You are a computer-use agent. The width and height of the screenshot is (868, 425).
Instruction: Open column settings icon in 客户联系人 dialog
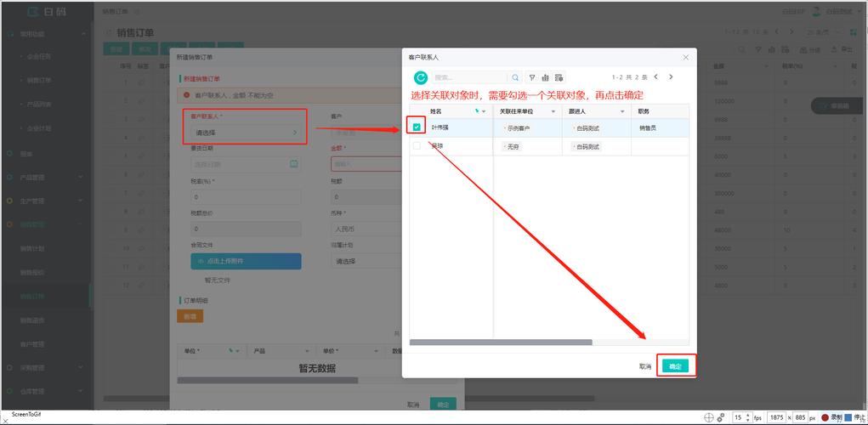tap(559, 77)
